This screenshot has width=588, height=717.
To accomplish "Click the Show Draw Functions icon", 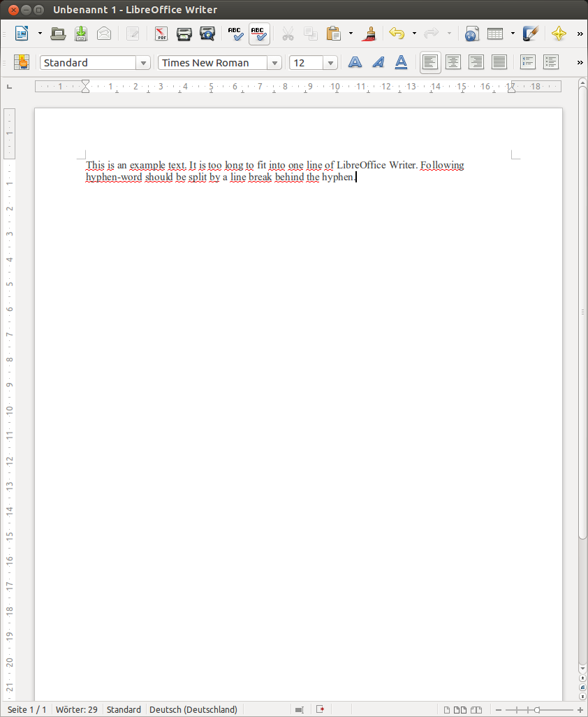I will [531, 34].
